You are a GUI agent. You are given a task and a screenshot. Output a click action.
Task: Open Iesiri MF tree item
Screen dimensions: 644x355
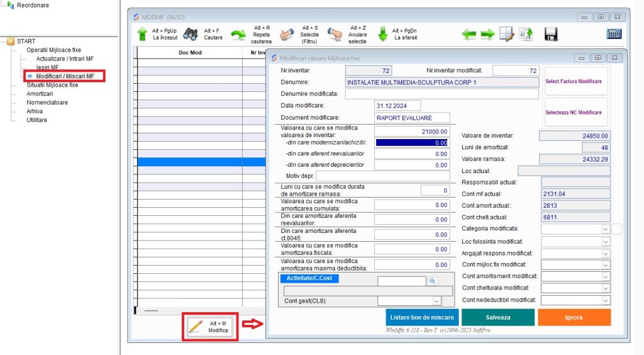[47, 67]
